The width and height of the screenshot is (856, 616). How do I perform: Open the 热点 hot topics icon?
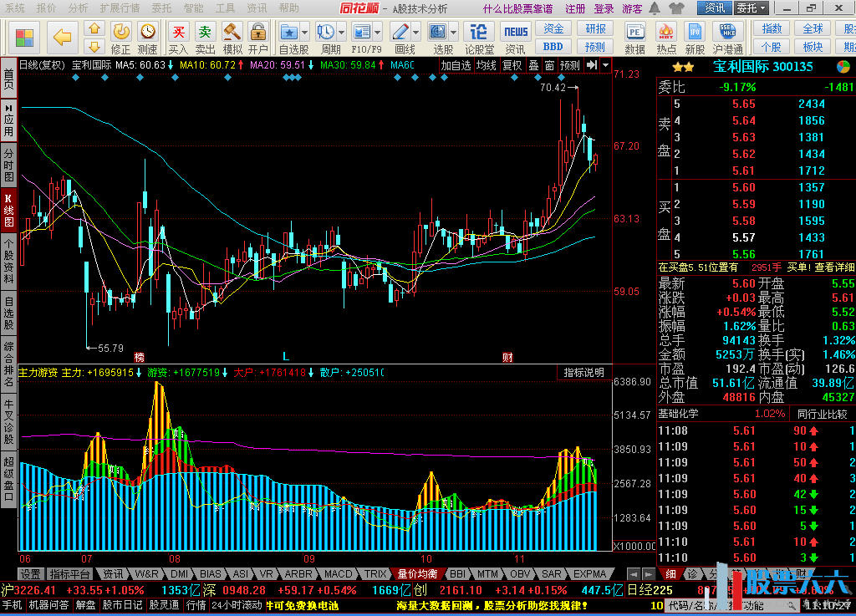tap(666, 33)
